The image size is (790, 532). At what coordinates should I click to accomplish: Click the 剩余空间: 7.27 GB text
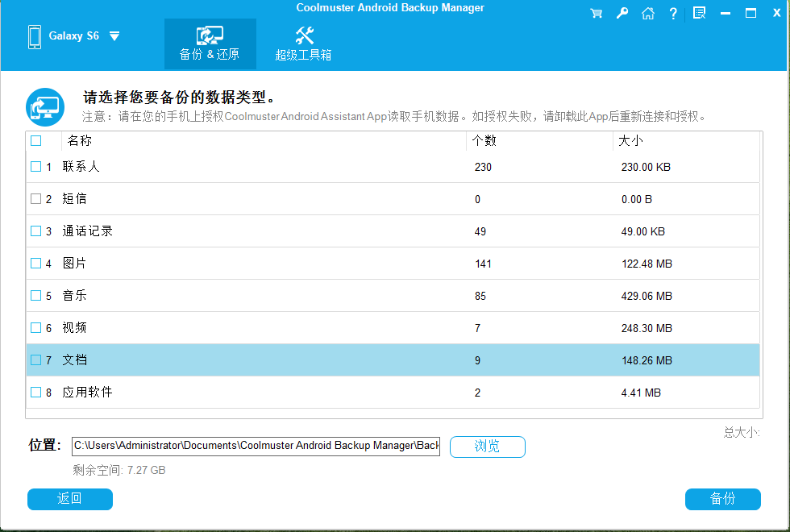[119, 470]
